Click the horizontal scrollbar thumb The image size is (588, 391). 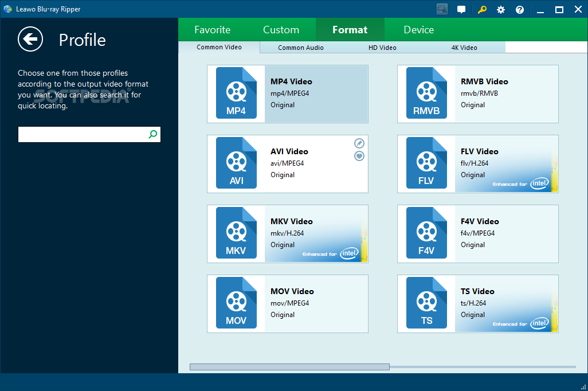tap(289, 366)
